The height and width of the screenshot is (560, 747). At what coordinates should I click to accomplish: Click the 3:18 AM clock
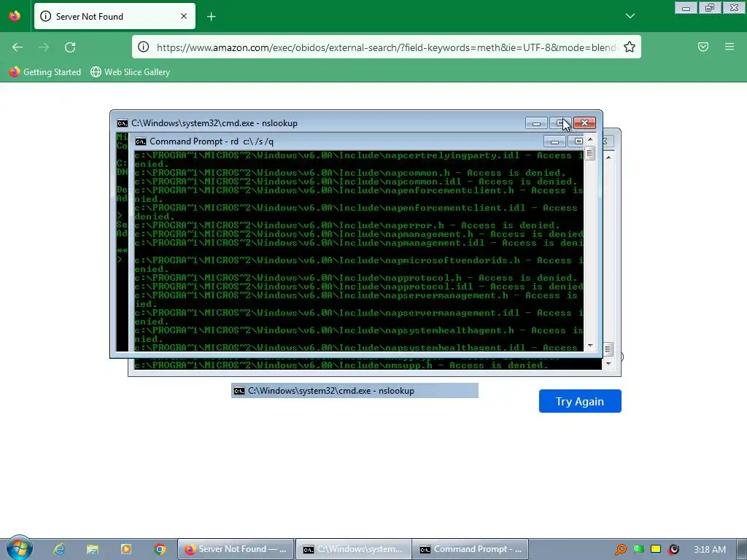click(710, 549)
